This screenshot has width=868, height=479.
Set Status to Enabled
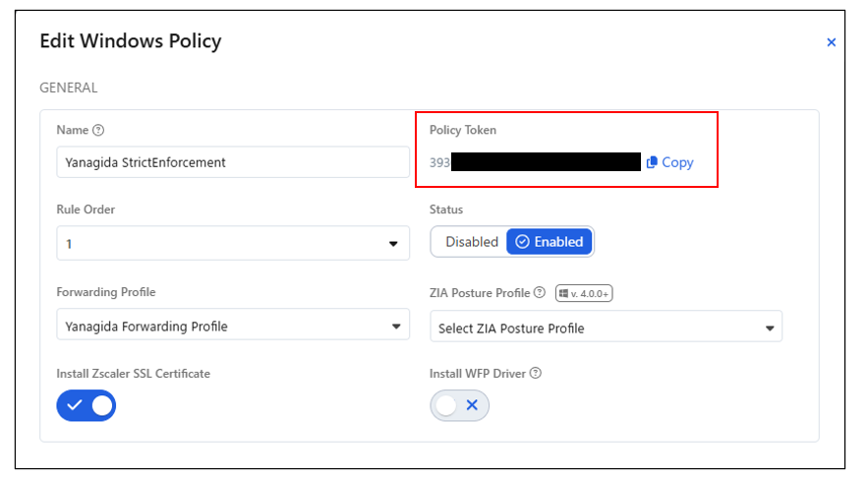click(550, 242)
